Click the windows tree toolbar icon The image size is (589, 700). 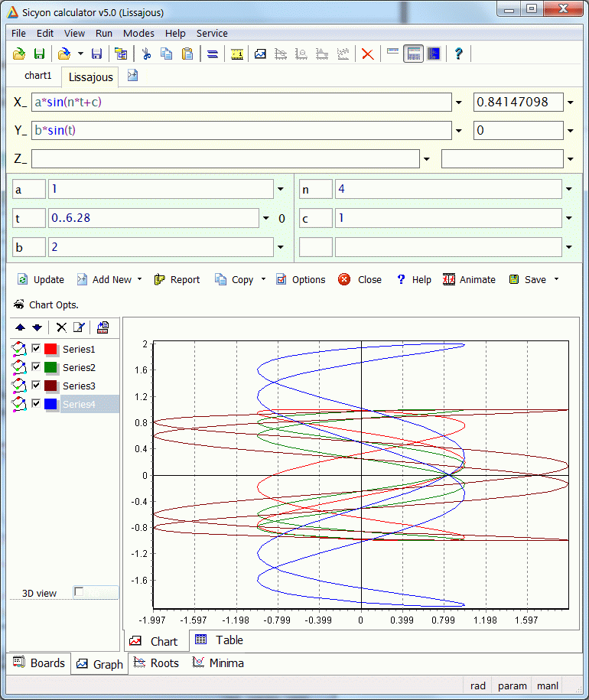click(x=121, y=54)
